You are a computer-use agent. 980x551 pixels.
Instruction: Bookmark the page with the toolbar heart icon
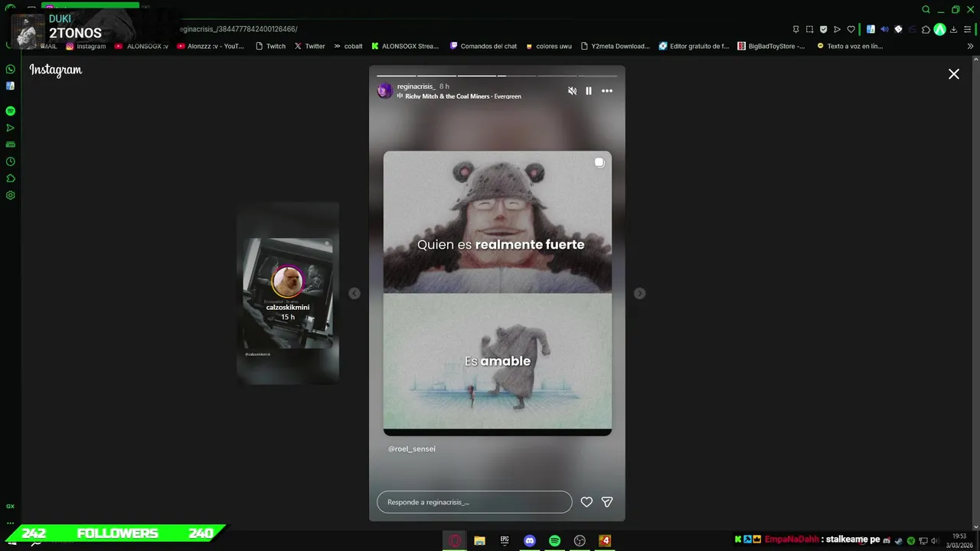(x=851, y=29)
